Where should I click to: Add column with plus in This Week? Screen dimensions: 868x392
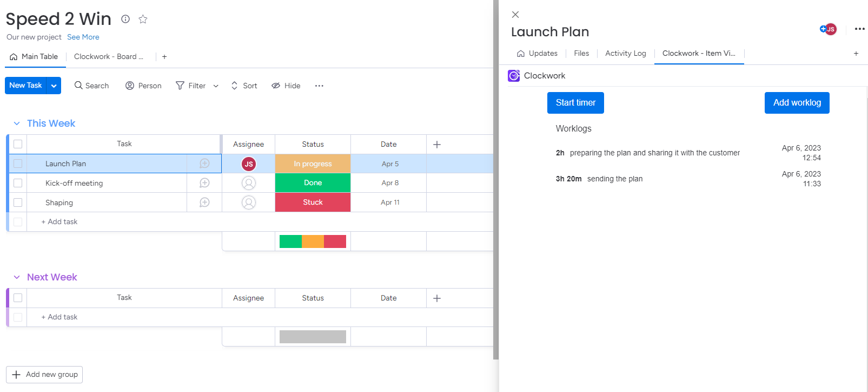[437, 145]
